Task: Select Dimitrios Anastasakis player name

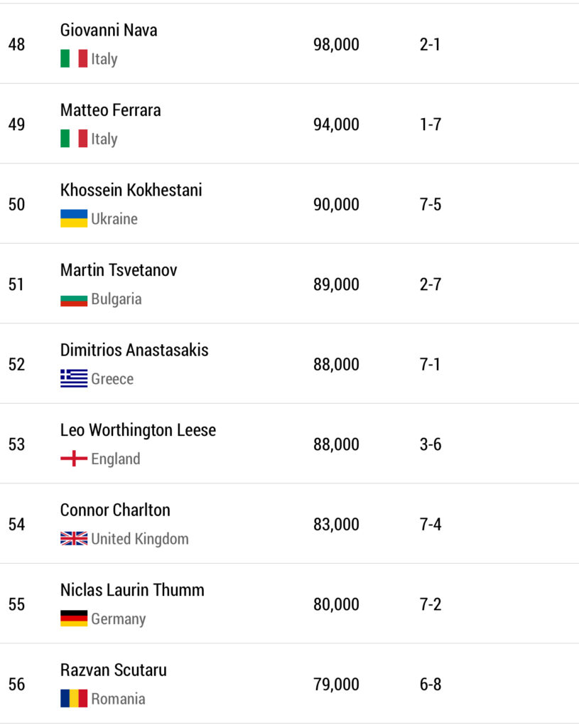Action: (134, 350)
